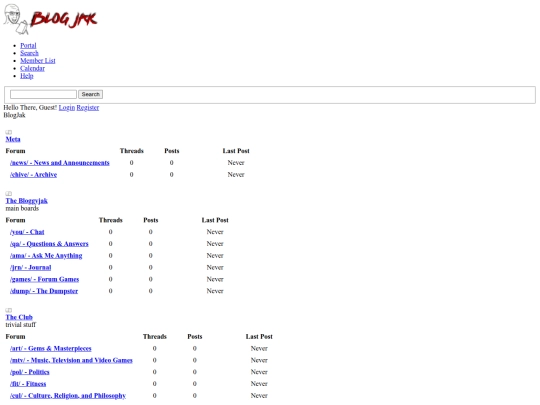Open the Login link

click(67, 107)
